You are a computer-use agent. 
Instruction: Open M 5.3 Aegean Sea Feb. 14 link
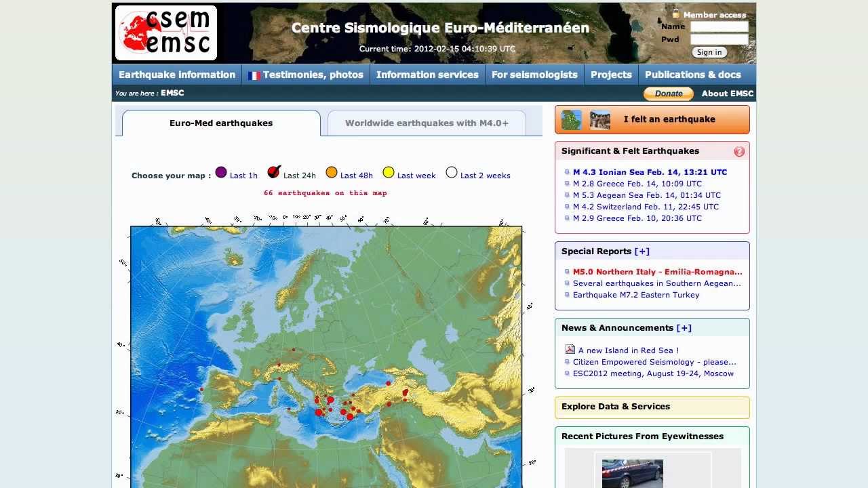click(x=647, y=195)
